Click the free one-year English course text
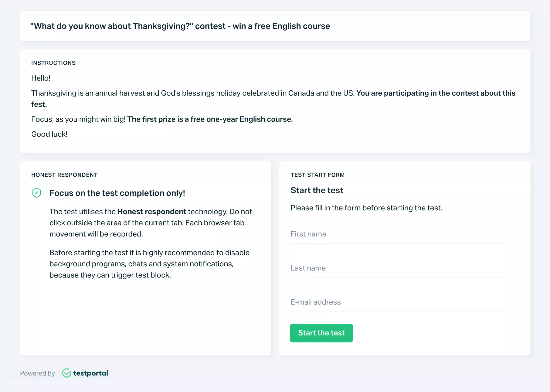This screenshot has width=550, height=392. click(241, 119)
